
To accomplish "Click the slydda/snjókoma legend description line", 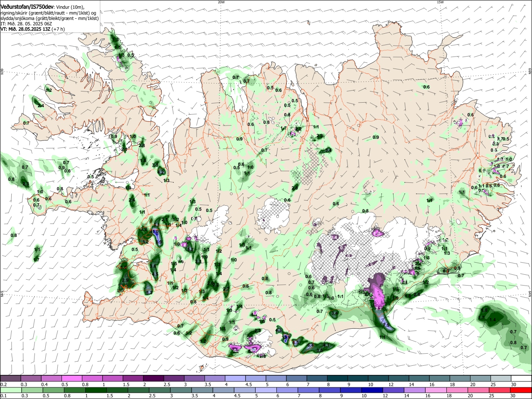I will click(x=49, y=18).
